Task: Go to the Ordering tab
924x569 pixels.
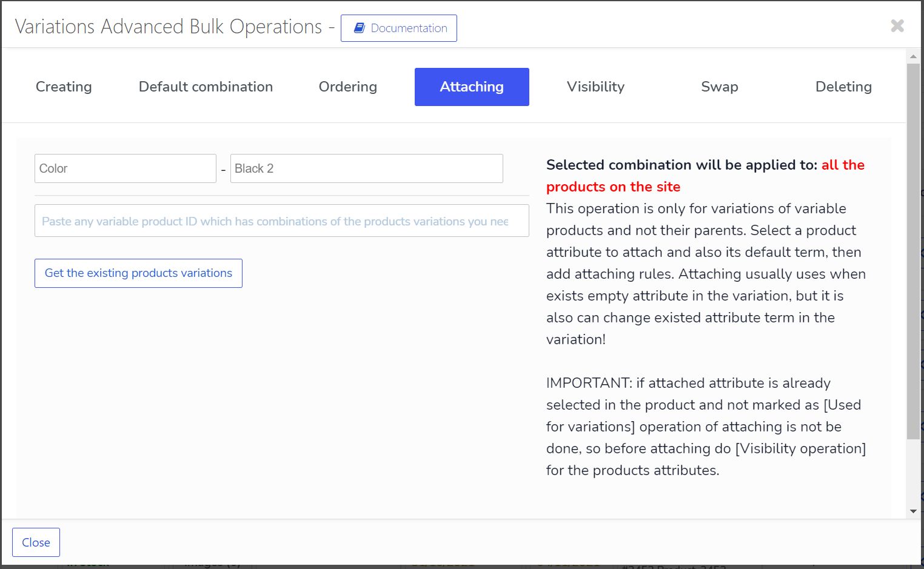Action: tap(348, 87)
